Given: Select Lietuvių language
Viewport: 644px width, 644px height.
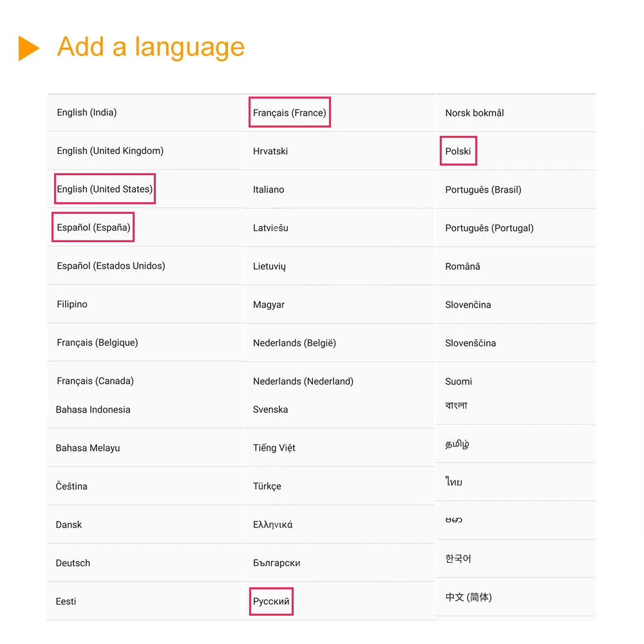Looking at the screenshot, I should coord(269,266).
